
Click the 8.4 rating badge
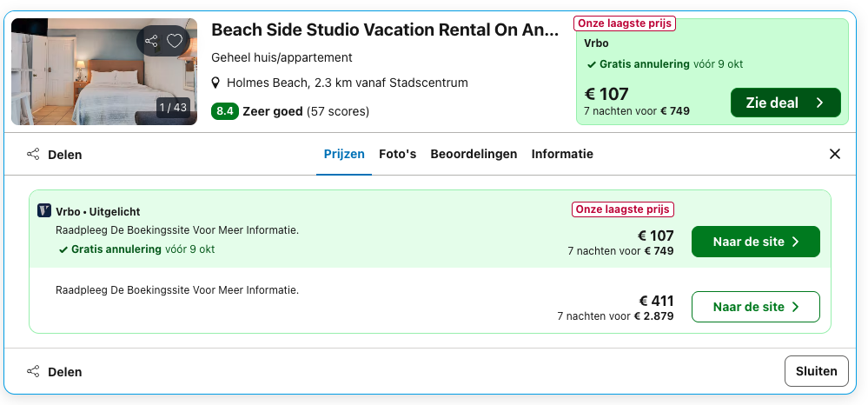225,111
